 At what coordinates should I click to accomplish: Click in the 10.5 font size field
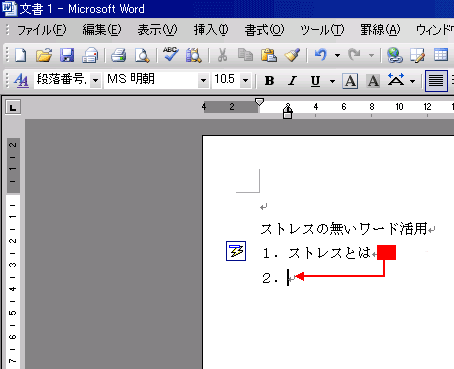click(226, 80)
